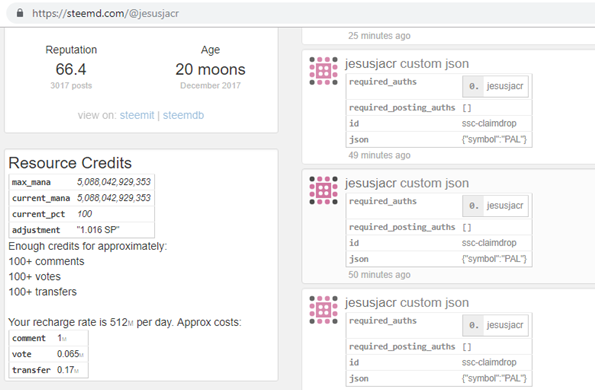Open the steemit profile link
595x390 pixels.
pyautogui.click(x=137, y=115)
